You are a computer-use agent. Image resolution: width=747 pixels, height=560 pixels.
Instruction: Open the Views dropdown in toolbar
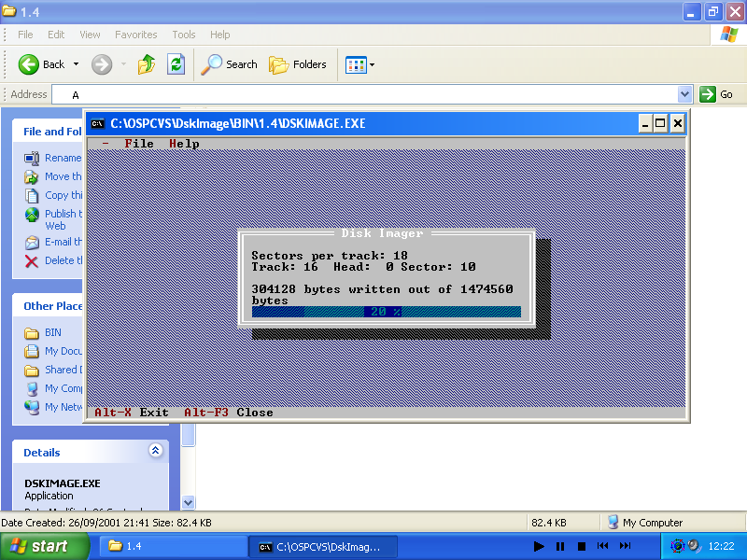coord(359,64)
